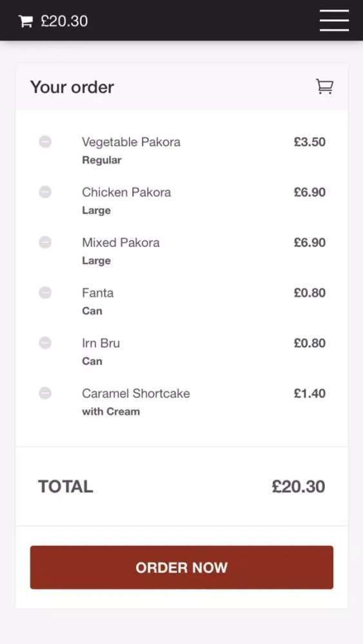
Task: Click the TOTAL amount £20.30
Action: pos(299,486)
